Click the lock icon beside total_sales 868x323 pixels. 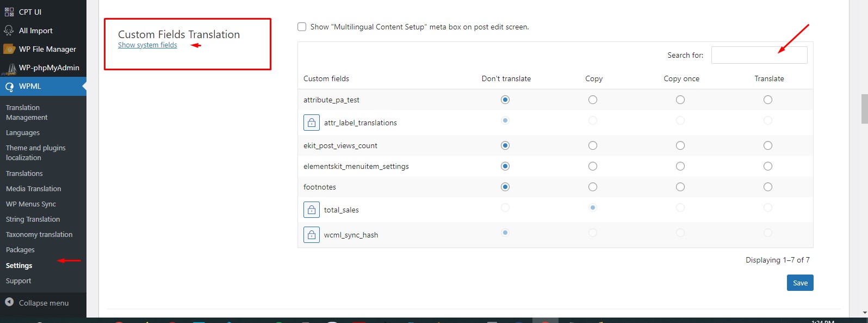tap(312, 210)
